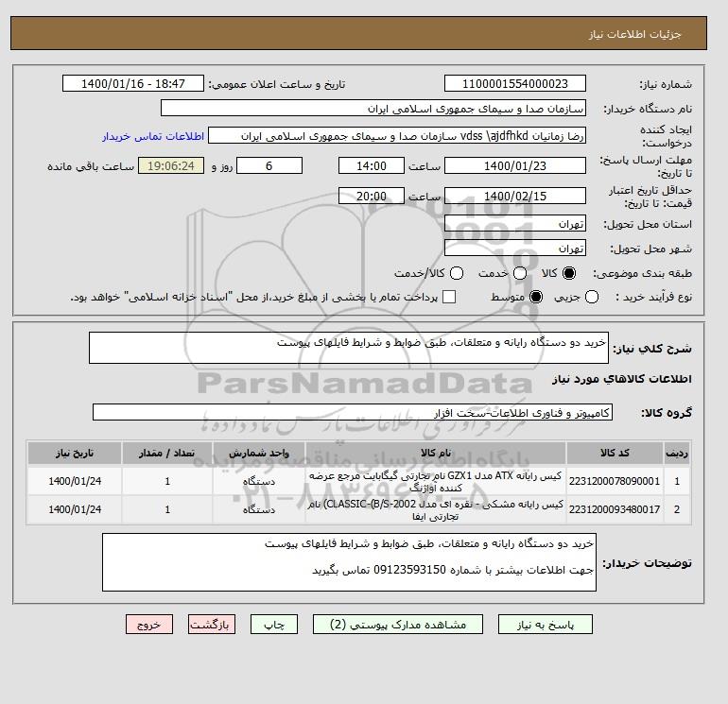Click the پاسخ به نیاز button
Viewport: 728px width, 704px height.
(x=546, y=625)
